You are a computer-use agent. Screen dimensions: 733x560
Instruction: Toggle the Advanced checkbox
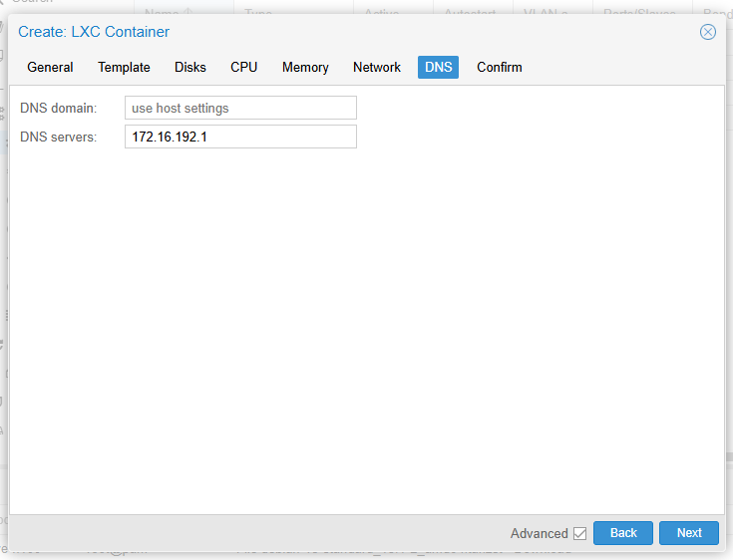click(x=579, y=534)
